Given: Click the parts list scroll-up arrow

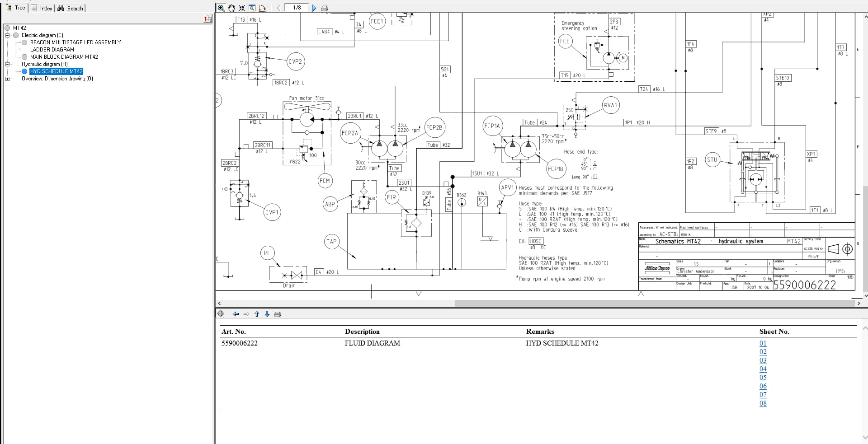Looking at the screenshot, I should click(865, 328).
